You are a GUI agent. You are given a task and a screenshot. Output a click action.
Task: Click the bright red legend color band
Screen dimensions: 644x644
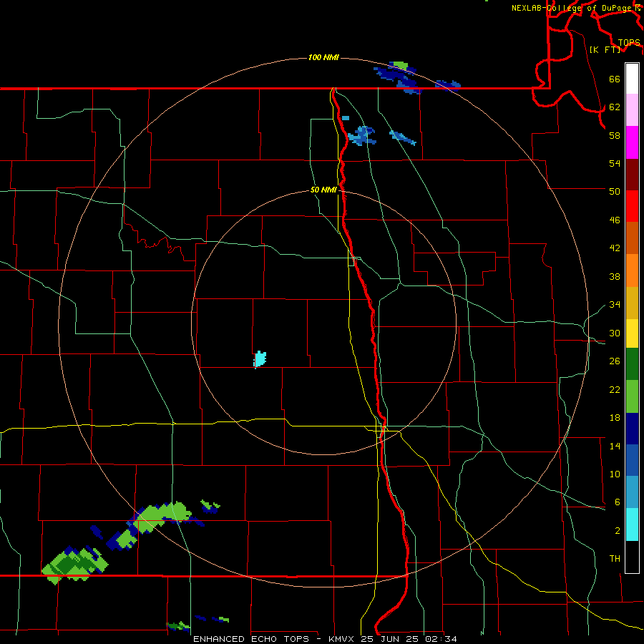click(632, 206)
